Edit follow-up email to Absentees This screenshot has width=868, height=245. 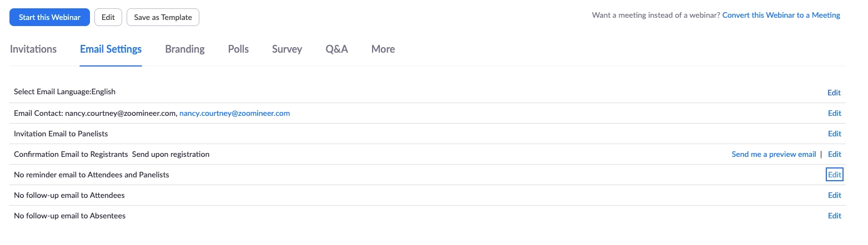click(x=834, y=216)
